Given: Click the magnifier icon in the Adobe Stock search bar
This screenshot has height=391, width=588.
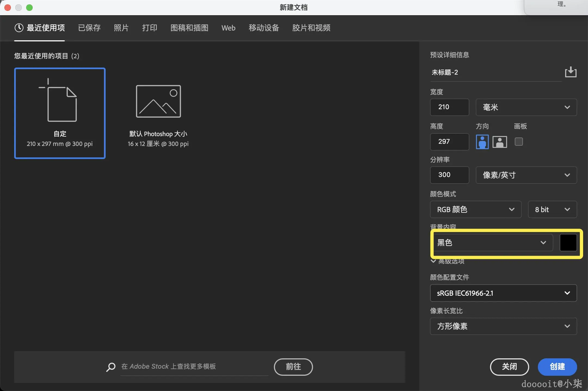Looking at the screenshot, I should [110, 367].
